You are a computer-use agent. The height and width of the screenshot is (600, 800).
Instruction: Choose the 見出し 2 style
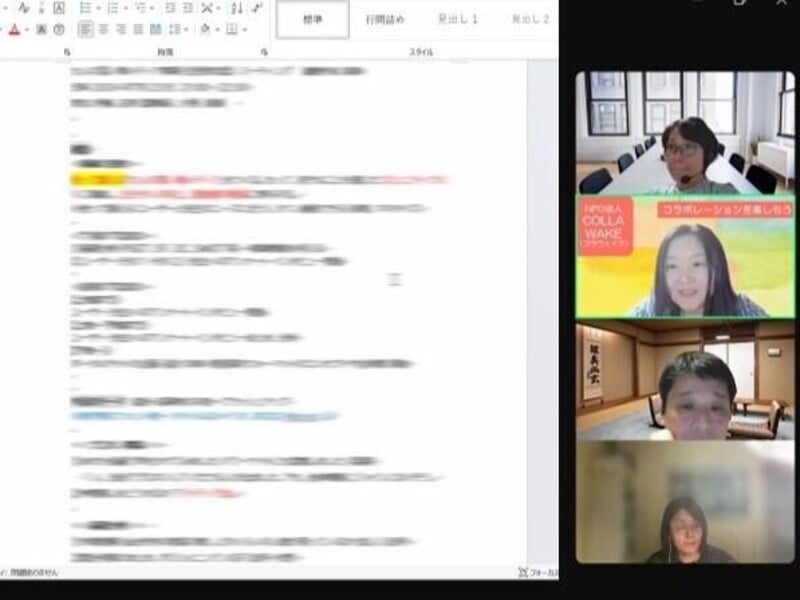(530, 19)
